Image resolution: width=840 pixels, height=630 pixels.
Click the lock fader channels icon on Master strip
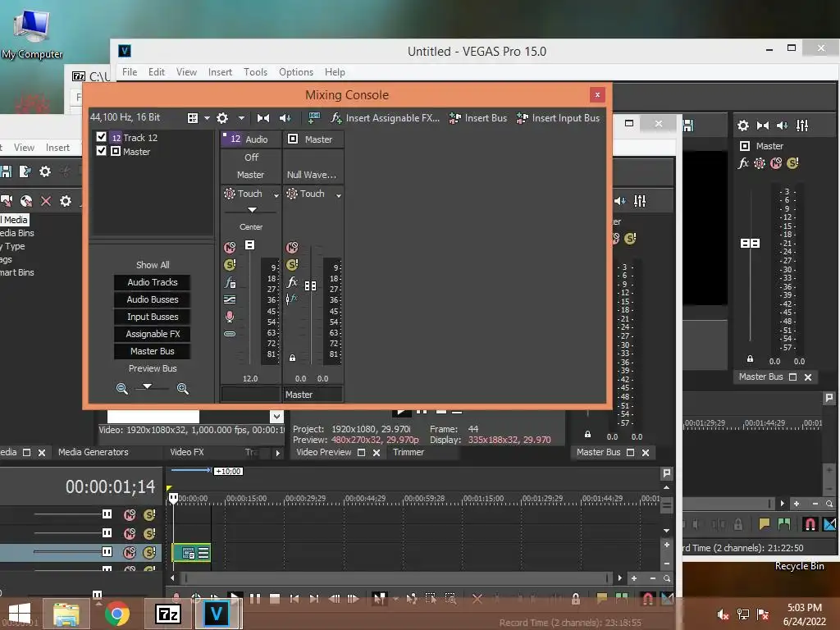pyautogui.click(x=293, y=358)
